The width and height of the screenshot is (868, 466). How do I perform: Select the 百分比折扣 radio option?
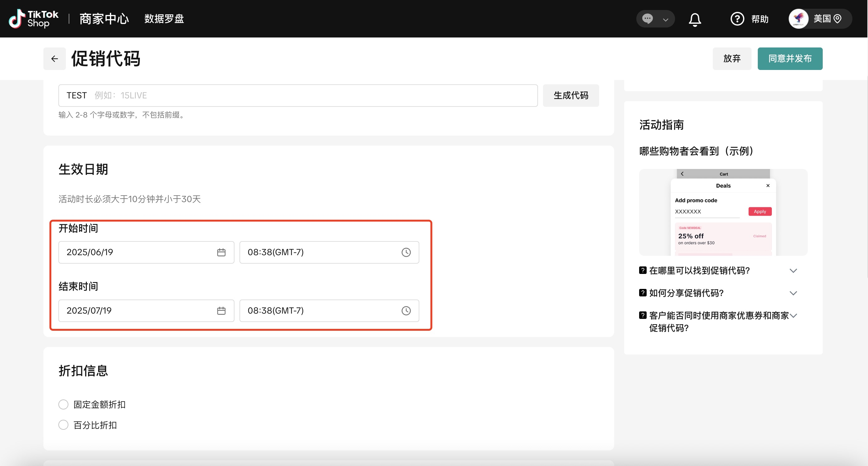[63, 425]
